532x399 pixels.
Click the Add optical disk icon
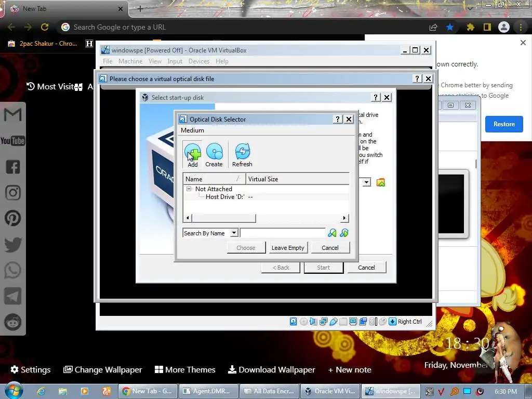point(193,155)
